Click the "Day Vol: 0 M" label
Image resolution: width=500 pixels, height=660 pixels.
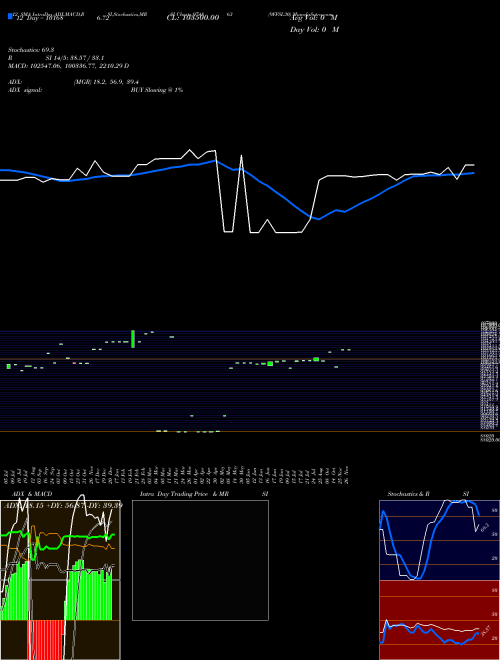click(314, 29)
